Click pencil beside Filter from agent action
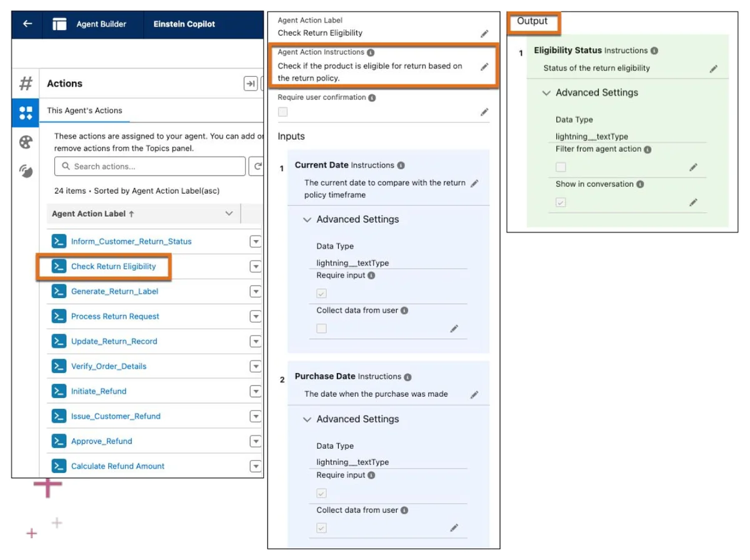 tap(693, 167)
